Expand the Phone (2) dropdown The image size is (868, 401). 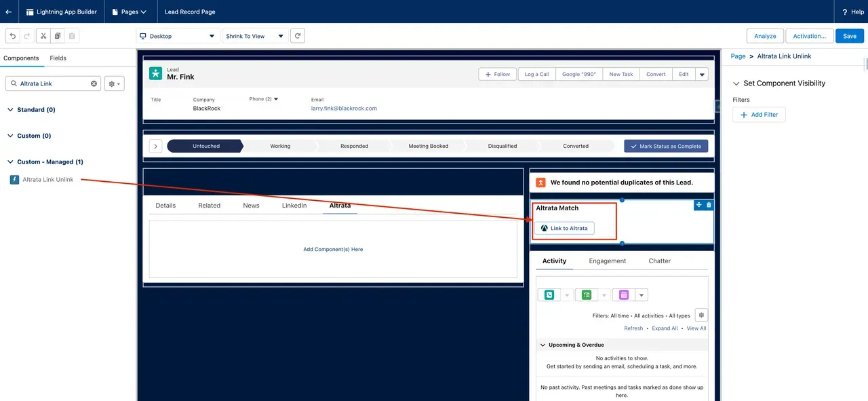coord(276,99)
